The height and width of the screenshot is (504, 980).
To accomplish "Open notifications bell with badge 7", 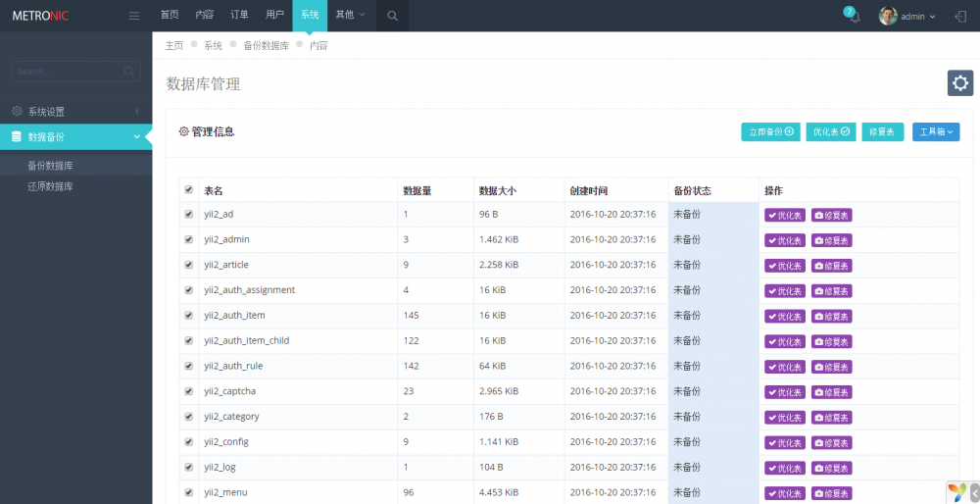I will coord(854,16).
